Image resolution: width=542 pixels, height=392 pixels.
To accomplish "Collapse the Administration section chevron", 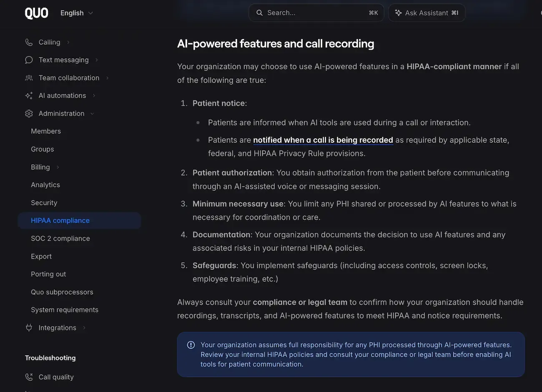I will [92, 113].
